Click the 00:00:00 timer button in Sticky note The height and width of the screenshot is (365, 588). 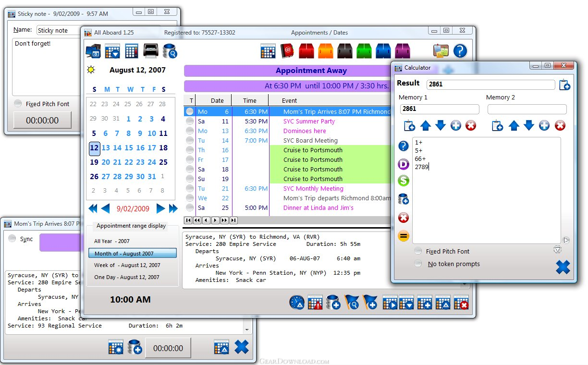(x=42, y=121)
